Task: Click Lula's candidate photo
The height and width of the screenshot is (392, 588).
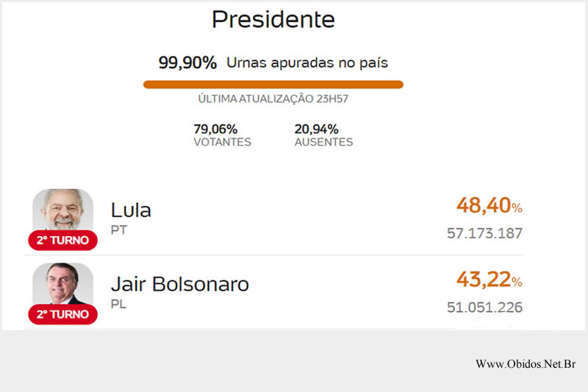Action: 63,210
